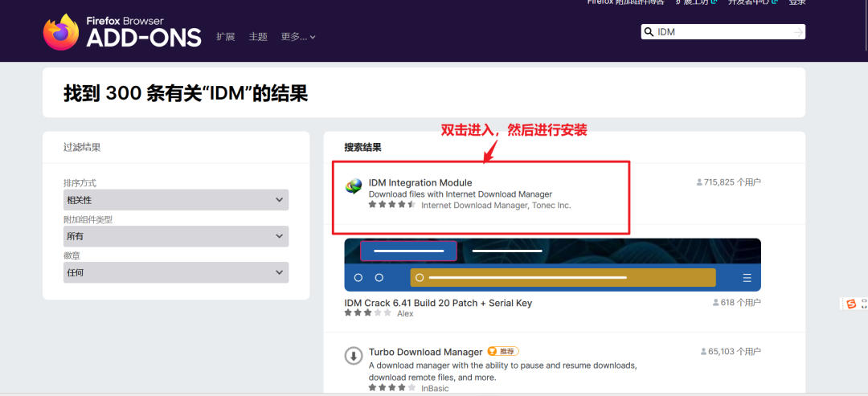Open the IDM Integration Module result
Viewport: 868px width, 396px height.
(420, 182)
